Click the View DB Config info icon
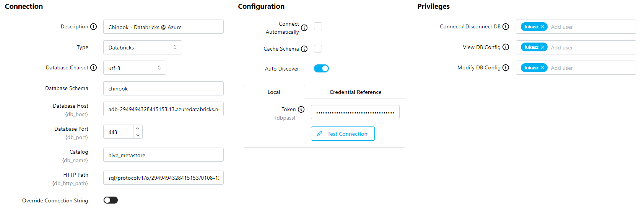This screenshot has width=644, height=207. 506,47
